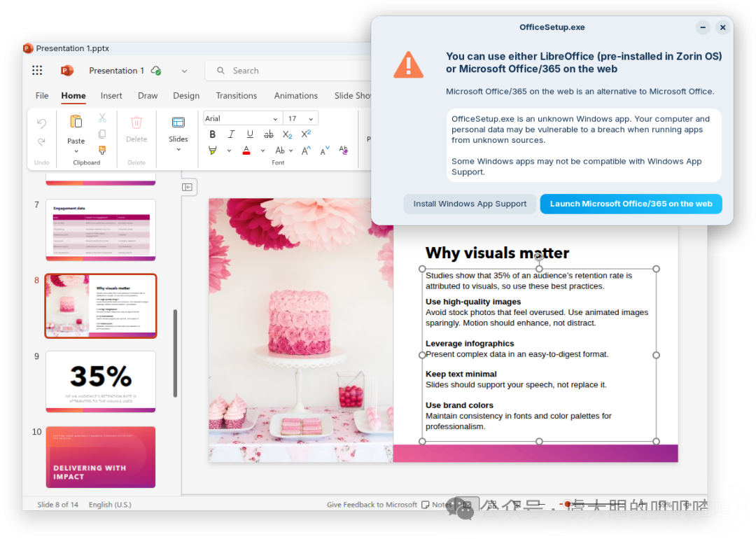Click the 'Why visuals matter' slide title

coord(497,253)
